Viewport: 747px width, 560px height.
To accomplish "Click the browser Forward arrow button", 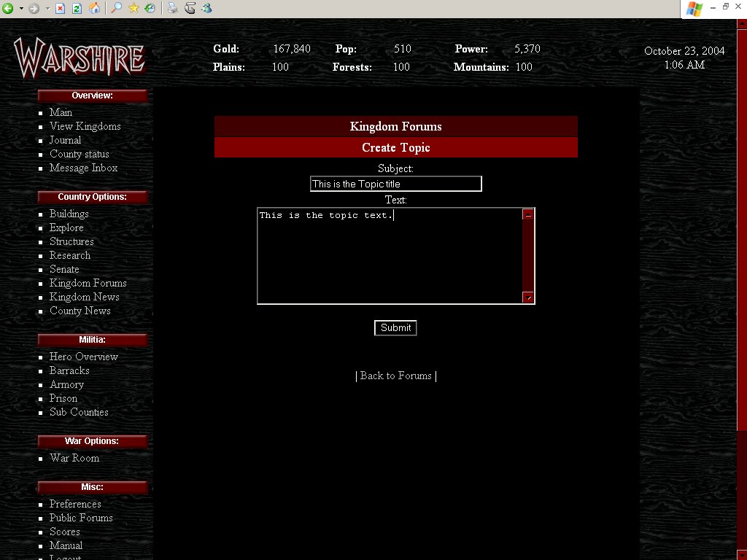I will tap(34, 9).
